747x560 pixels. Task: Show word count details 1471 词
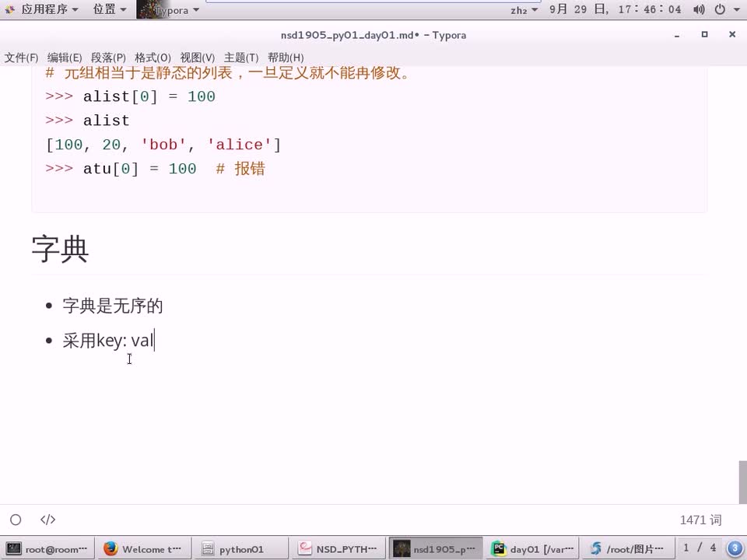pyautogui.click(x=700, y=520)
